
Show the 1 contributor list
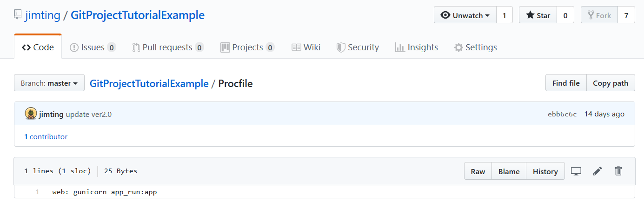tap(46, 136)
